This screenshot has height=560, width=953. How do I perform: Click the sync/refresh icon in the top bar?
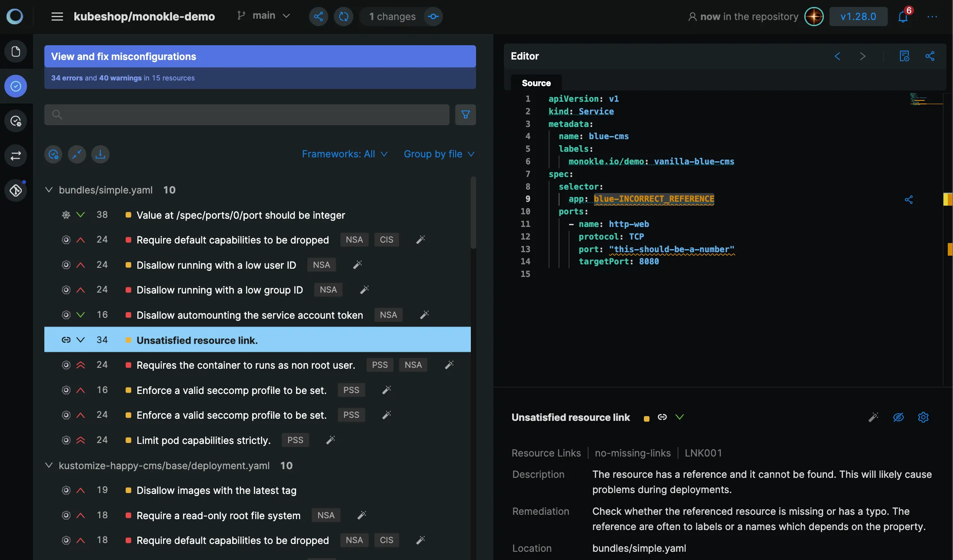click(343, 16)
